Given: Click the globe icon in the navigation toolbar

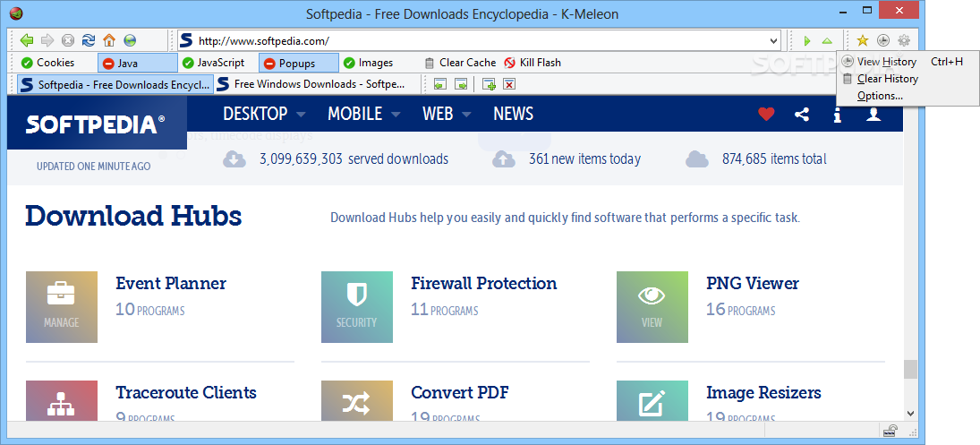Looking at the screenshot, I should 130,40.
